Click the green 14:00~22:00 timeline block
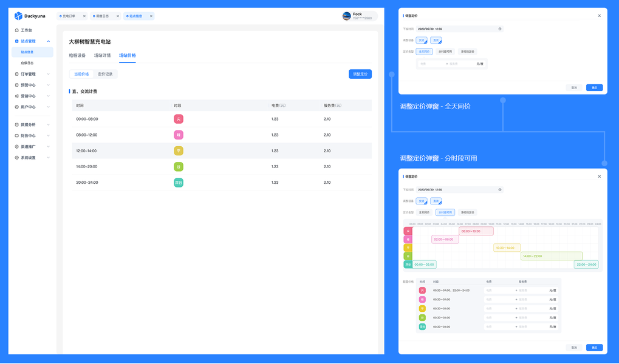Screen dimensions: 619x364 click(x=552, y=257)
